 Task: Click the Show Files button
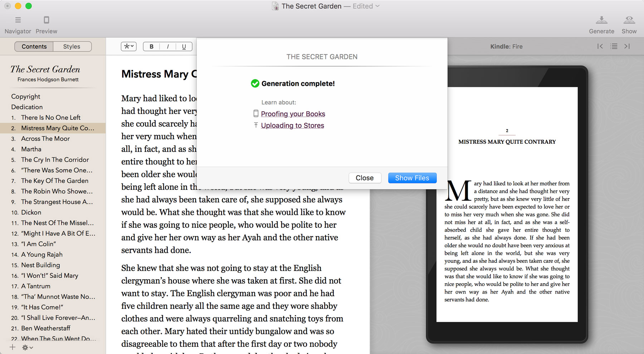coord(412,178)
